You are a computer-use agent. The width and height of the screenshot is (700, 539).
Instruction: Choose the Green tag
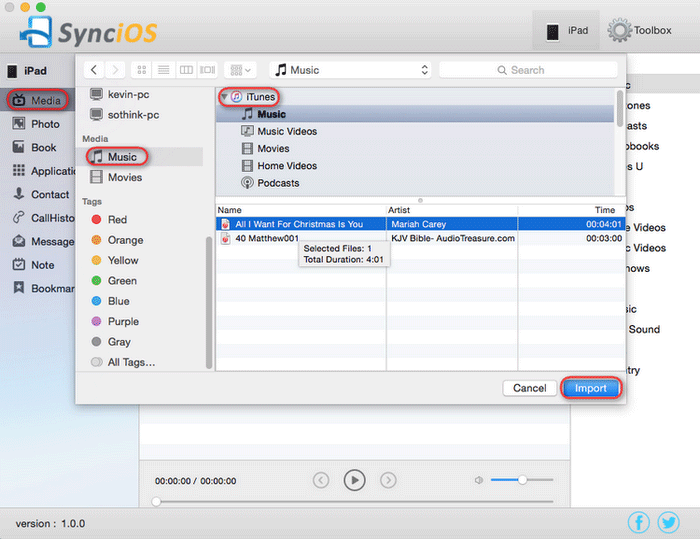pos(114,280)
